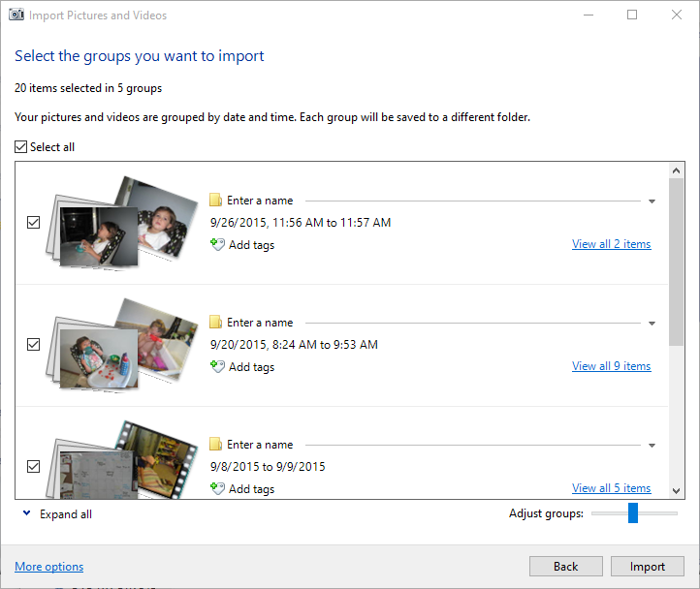
Task: Expand all groups with the chevron
Action: pyautogui.click(x=27, y=513)
